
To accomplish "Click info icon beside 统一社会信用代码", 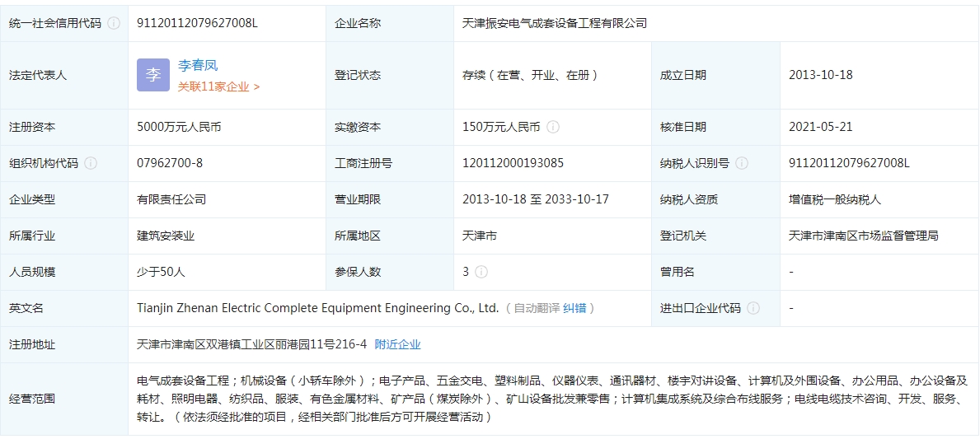I will (x=114, y=23).
